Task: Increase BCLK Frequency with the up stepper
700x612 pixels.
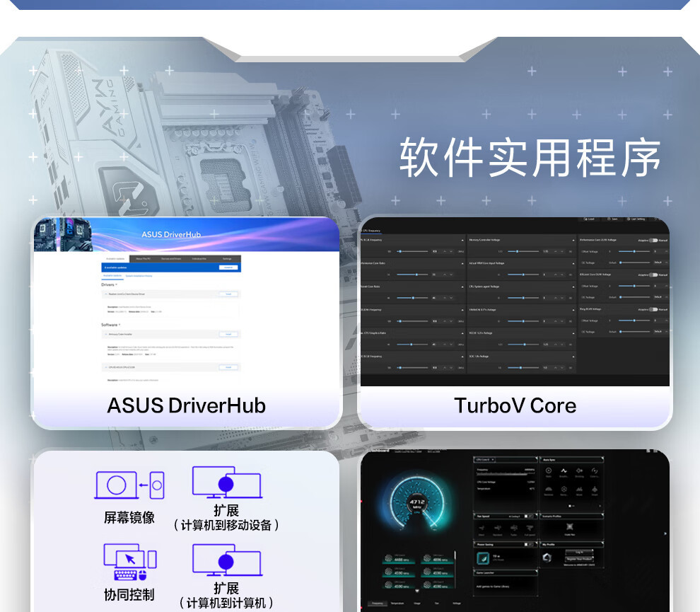Action: [x=445, y=251]
